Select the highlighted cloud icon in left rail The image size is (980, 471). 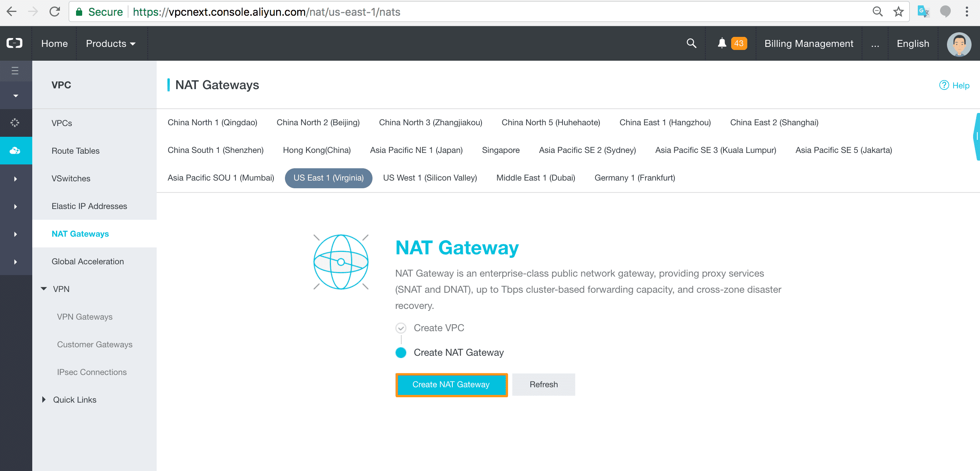[x=15, y=151]
